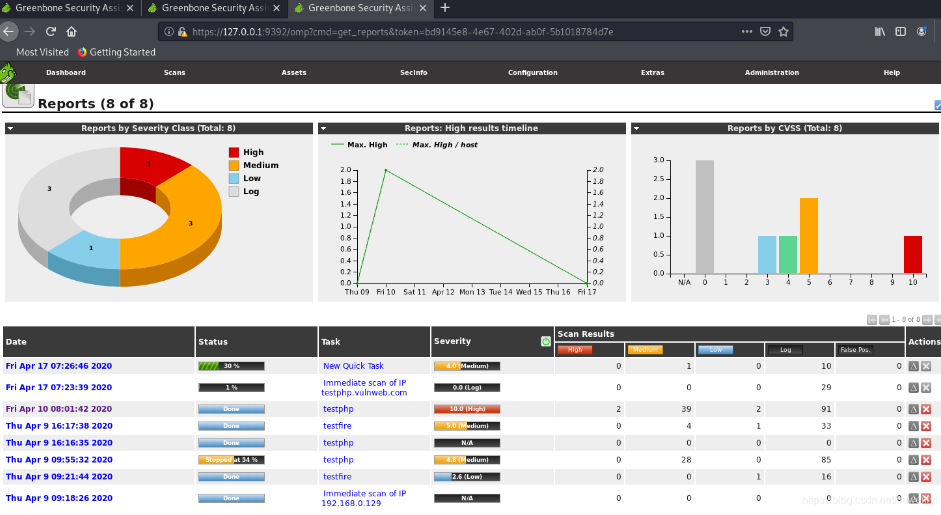
Task: Sort by the Low results column
Action: (715, 349)
